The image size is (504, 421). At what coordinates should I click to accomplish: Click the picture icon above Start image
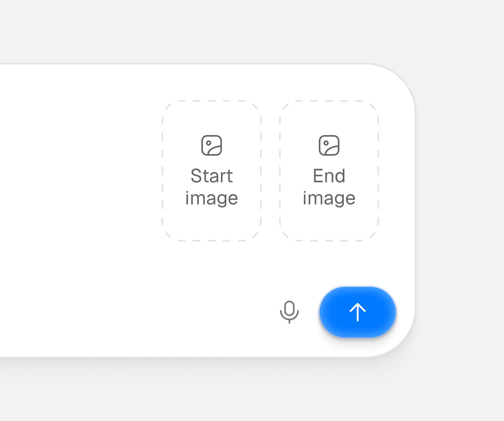coord(211,145)
